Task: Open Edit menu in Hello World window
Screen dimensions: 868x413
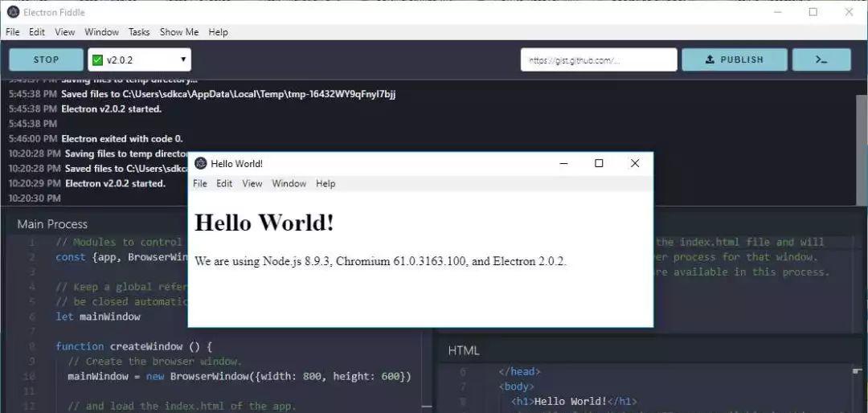Action: pyautogui.click(x=224, y=184)
